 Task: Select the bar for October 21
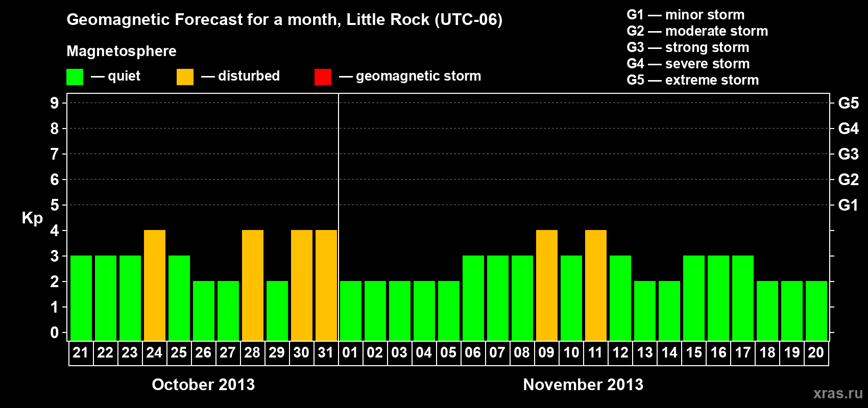[x=81, y=298]
